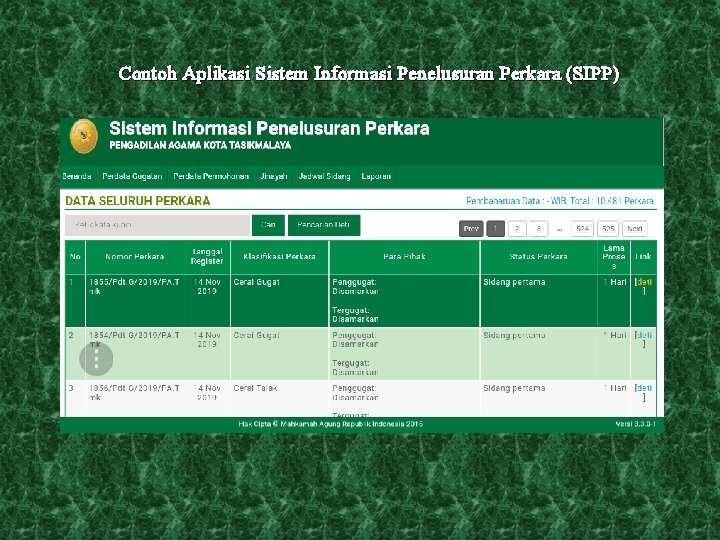This screenshot has height=540, width=720.
Task: Click the Klasifikasi Perkara column header
Action: (x=279, y=257)
